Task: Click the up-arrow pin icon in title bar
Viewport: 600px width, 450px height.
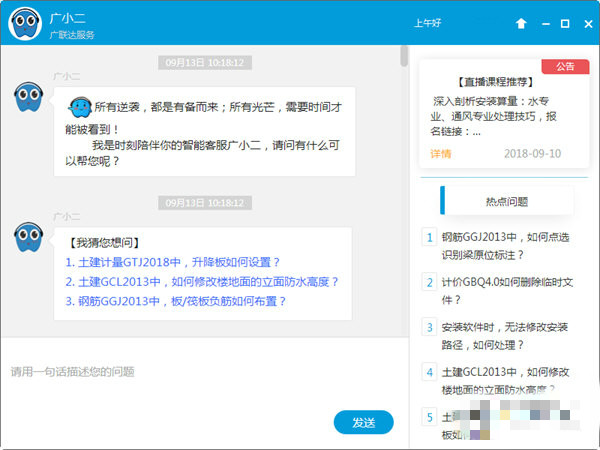Action: tap(521, 23)
